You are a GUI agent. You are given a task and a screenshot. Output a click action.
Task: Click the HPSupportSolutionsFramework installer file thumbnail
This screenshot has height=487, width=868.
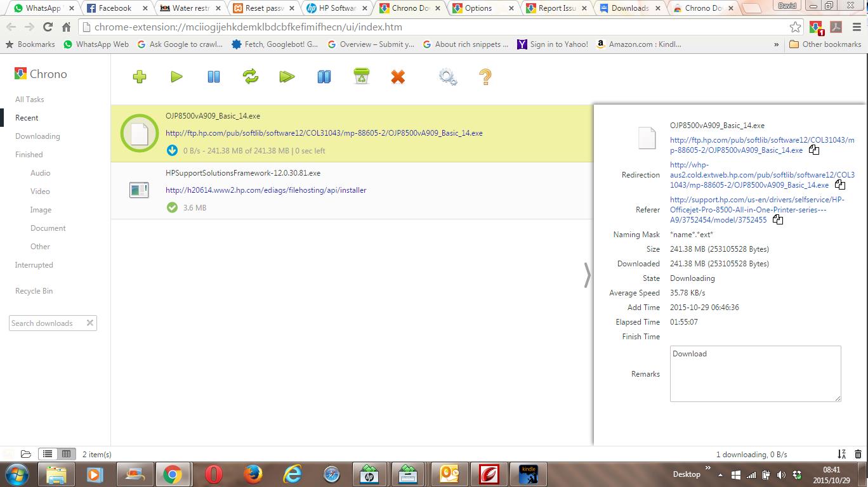(139, 190)
